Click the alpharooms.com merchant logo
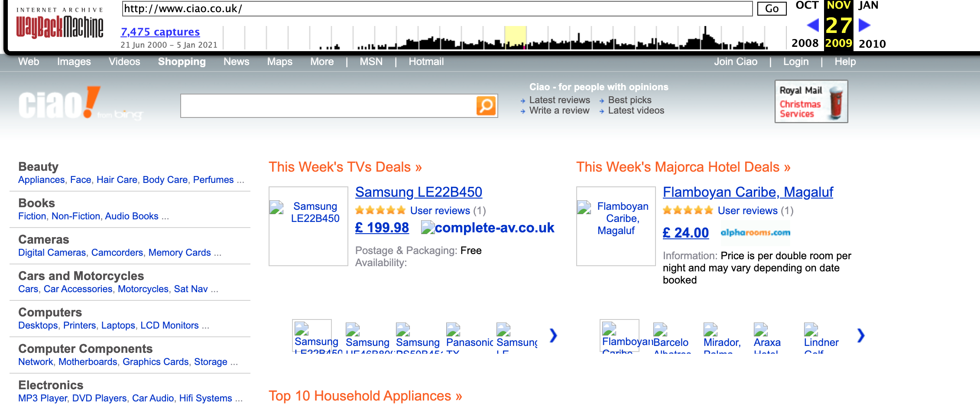 pyautogui.click(x=755, y=233)
